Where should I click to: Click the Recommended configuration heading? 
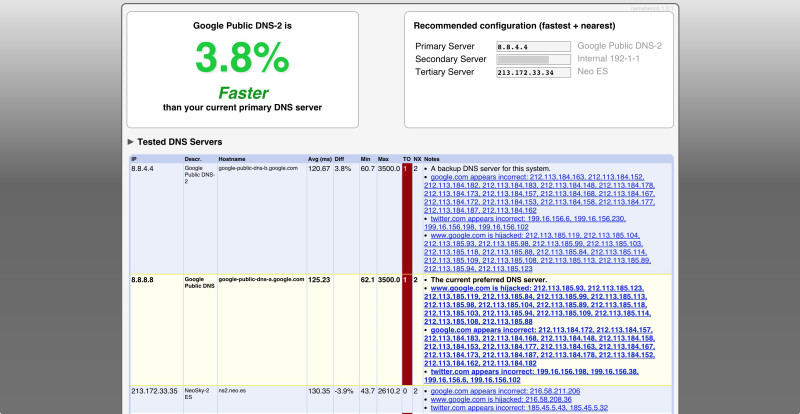pyautogui.click(x=514, y=26)
